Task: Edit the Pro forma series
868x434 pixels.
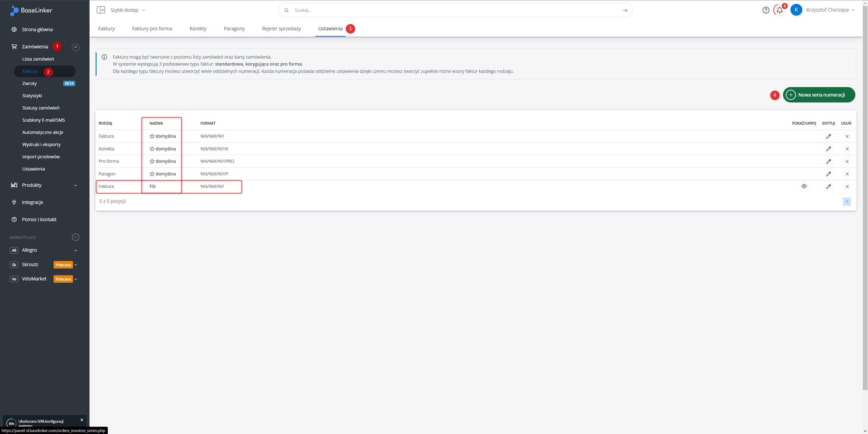Action: pyautogui.click(x=828, y=161)
